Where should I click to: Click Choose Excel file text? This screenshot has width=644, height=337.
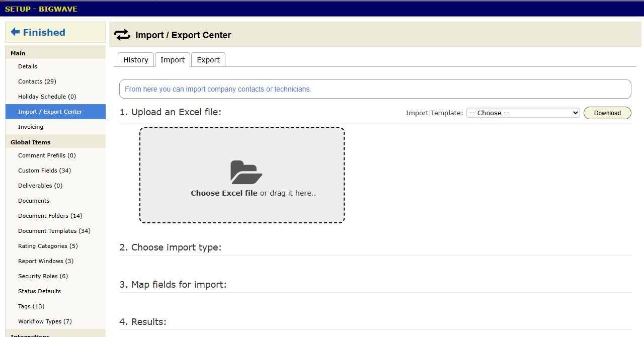pos(224,193)
